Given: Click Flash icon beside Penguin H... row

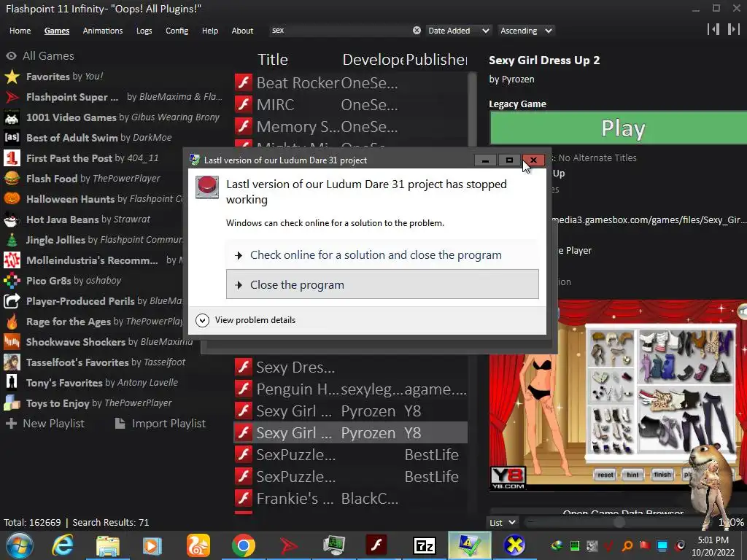Looking at the screenshot, I should coord(244,389).
